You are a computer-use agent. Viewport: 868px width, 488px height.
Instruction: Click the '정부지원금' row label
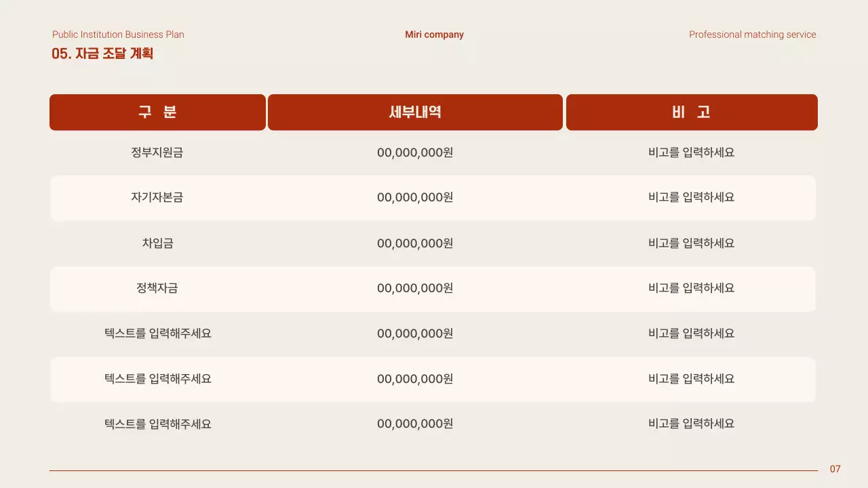point(157,152)
